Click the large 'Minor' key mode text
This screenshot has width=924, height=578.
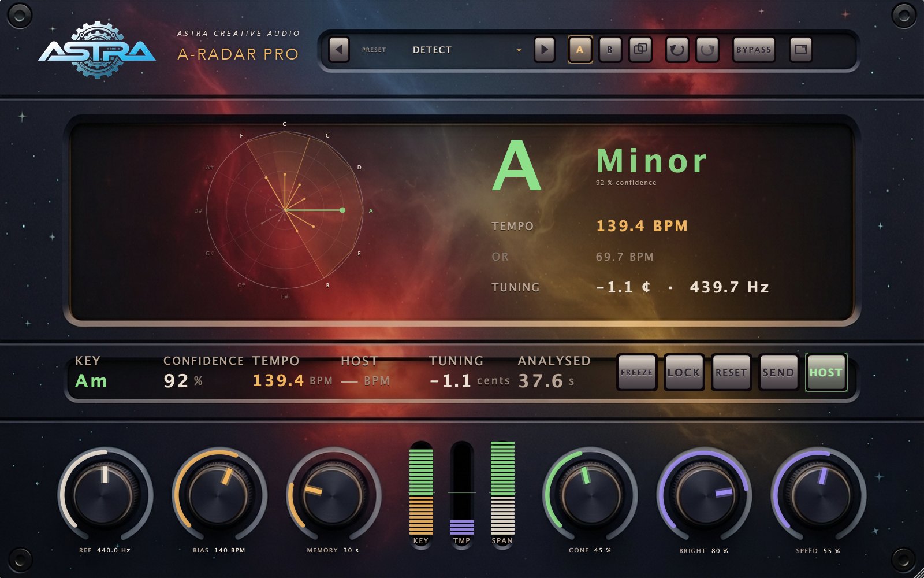click(x=652, y=161)
